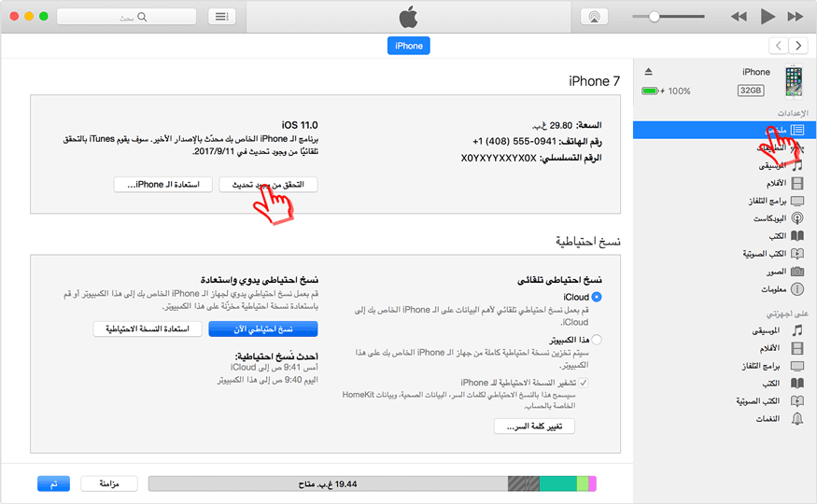Open الأفلام (Movies) under على أجهزتي
The height and width of the screenshot is (504, 817).
point(782,348)
